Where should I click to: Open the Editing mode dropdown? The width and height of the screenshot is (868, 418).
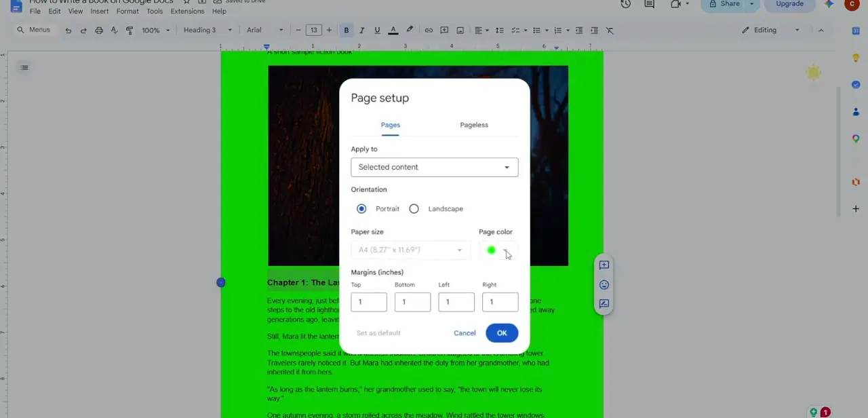click(x=771, y=30)
